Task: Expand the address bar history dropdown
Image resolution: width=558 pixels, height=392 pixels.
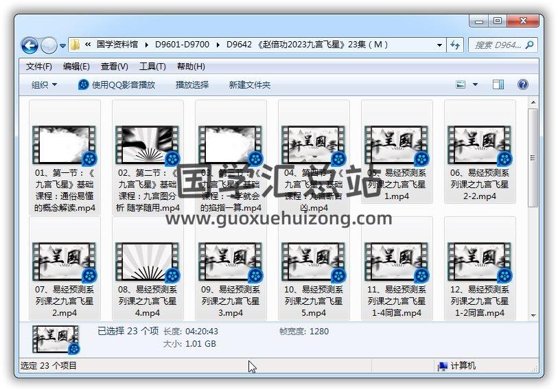Action: pos(440,45)
